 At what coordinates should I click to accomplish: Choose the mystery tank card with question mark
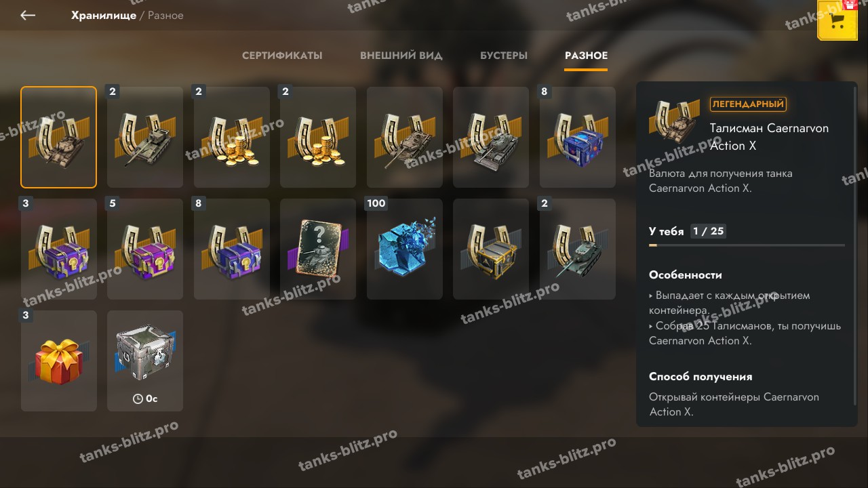318,249
